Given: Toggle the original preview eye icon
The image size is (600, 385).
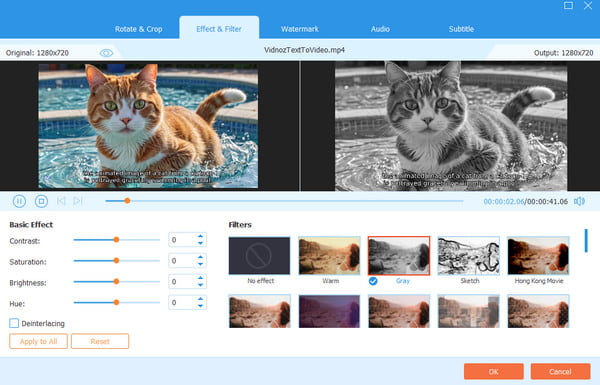Looking at the screenshot, I should [106, 53].
